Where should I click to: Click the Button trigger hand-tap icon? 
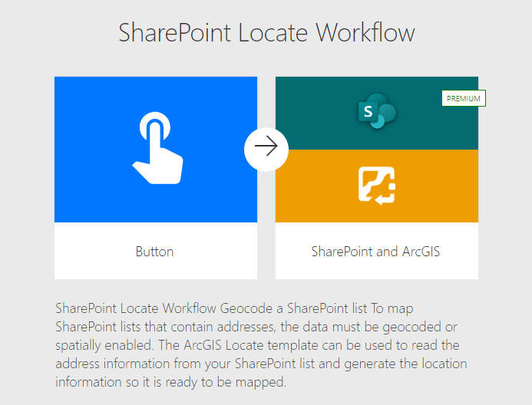point(157,148)
